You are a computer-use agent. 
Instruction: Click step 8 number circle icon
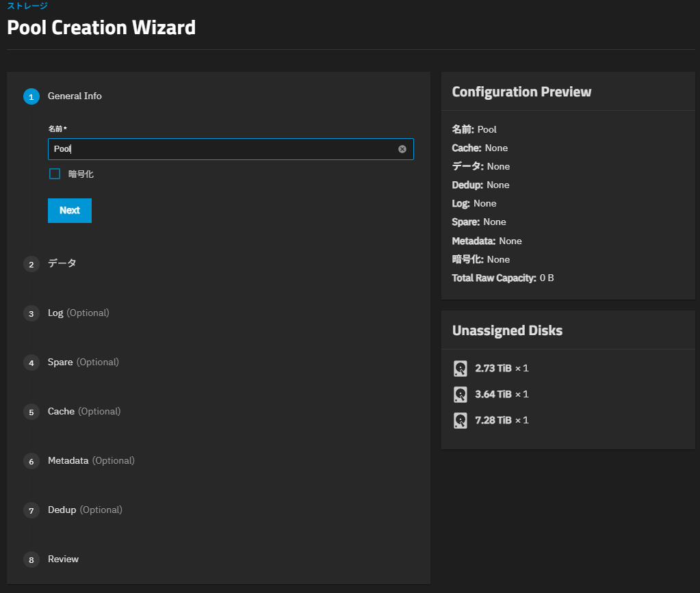pos(31,559)
